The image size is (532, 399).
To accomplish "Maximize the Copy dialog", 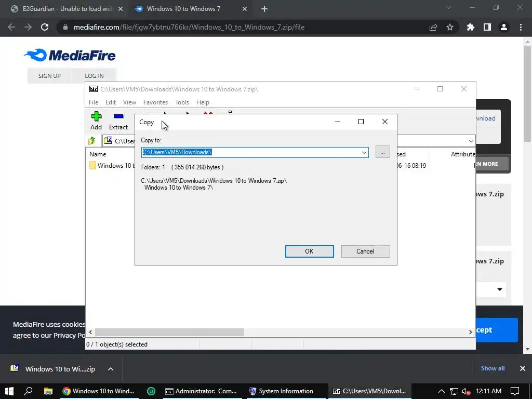I will pyautogui.click(x=361, y=122).
